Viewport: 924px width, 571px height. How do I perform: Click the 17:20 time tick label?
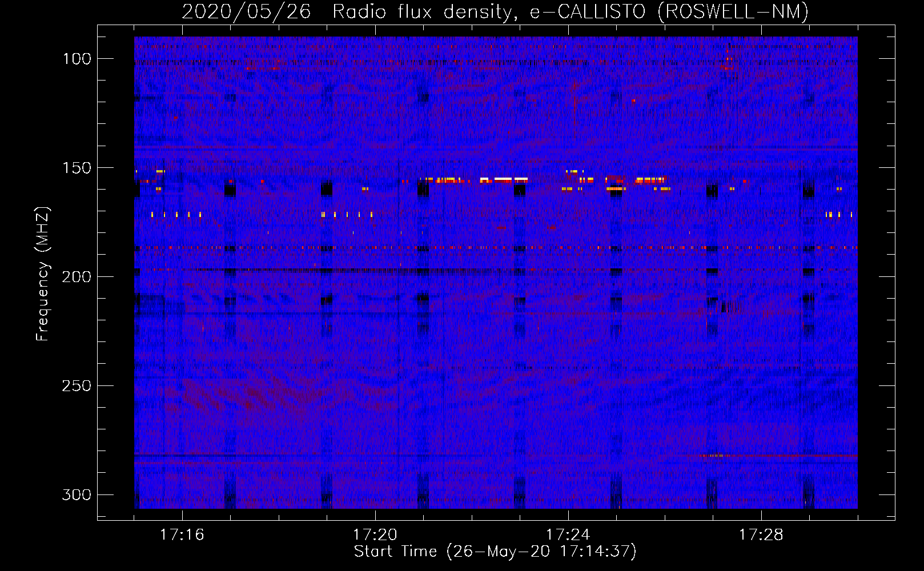[375, 535]
